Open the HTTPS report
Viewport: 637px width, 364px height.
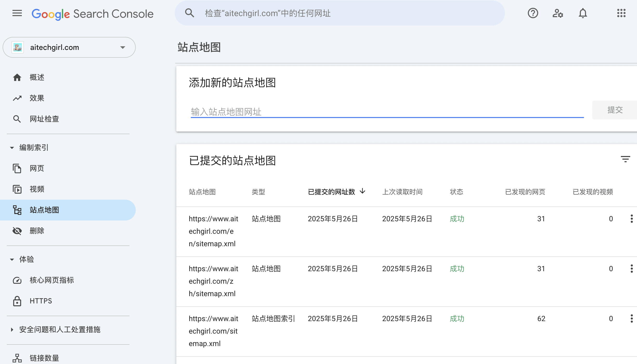pos(68,301)
